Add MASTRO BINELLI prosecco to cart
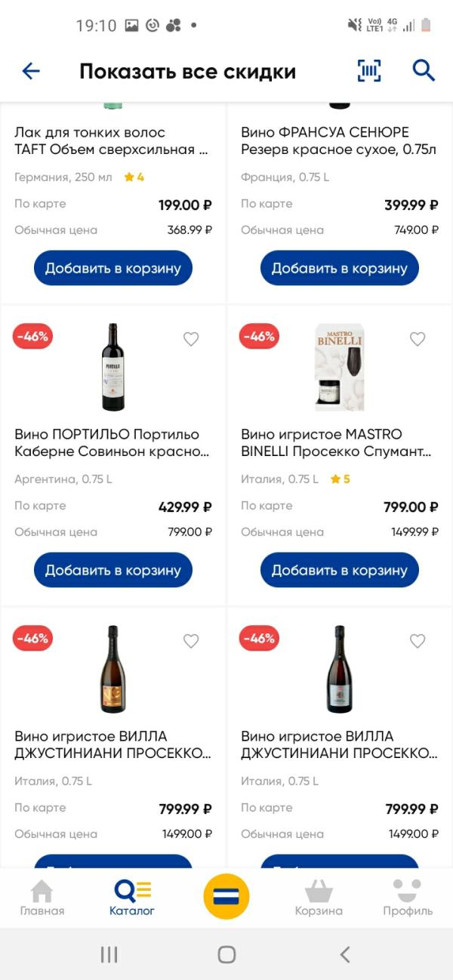 (x=340, y=570)
